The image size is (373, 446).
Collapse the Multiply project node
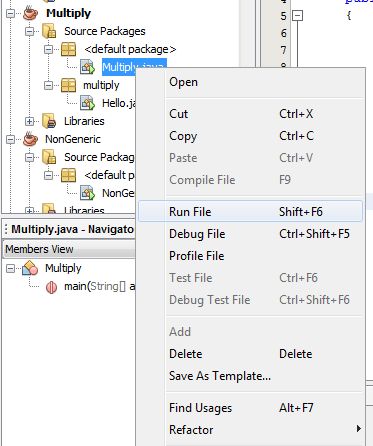[11, 13]
